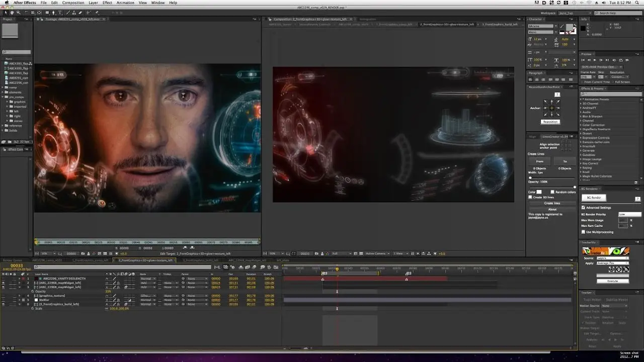Select the Hand tool in the toolbar
The height and width of the screenshot is (362, 644).
[12, 13]
